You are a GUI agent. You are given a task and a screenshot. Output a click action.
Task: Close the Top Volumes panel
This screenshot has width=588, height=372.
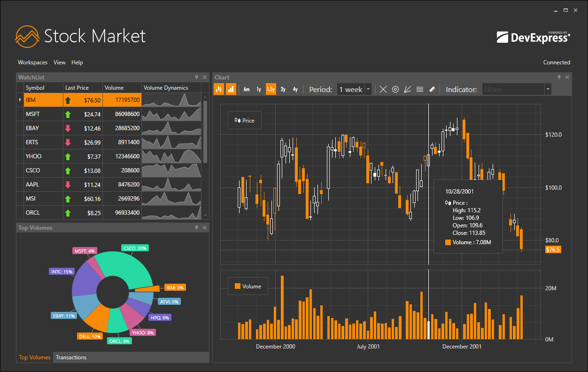tap(204, 227)
